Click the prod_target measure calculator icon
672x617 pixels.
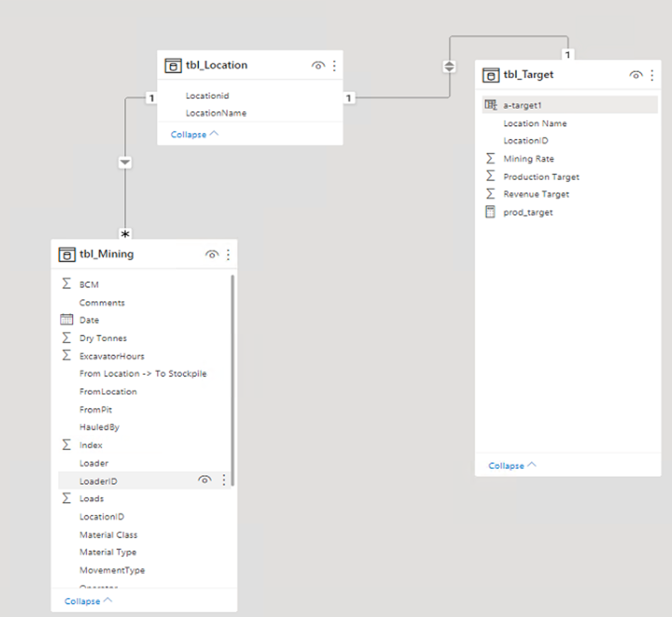[490, 212]
